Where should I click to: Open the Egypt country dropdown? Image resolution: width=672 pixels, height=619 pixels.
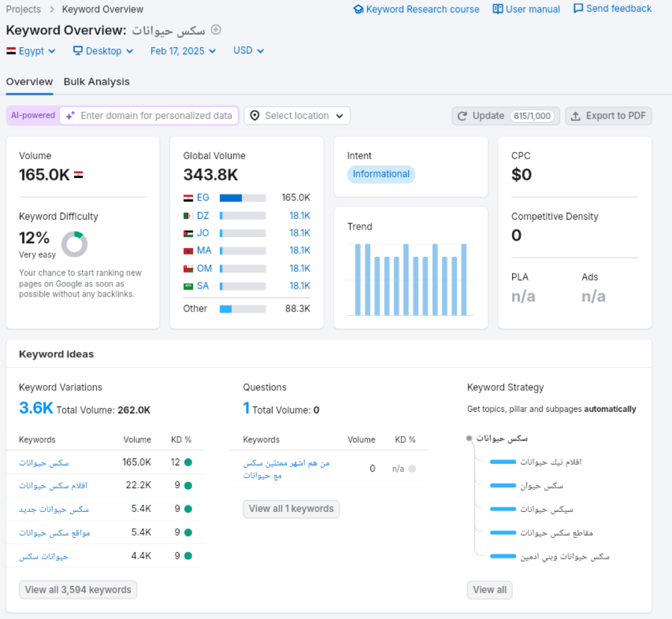31,51
